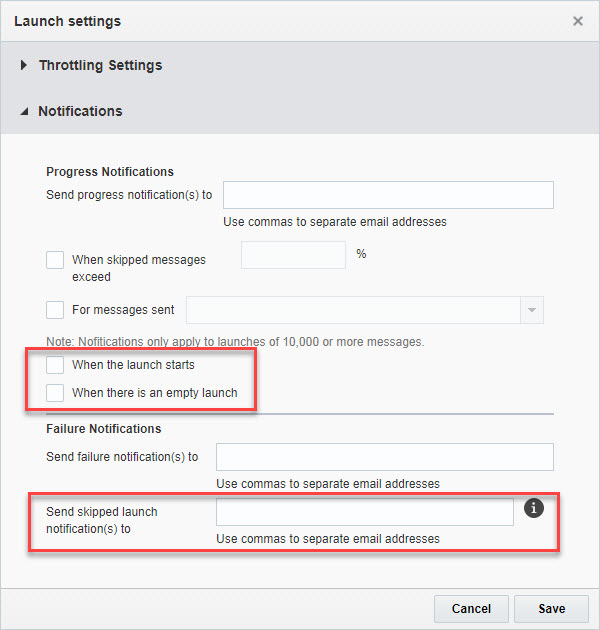Enable the 'When skipped messages exceed' checkbox
The width and height of the screenshot is (600, 630).
tap(55, 260)
